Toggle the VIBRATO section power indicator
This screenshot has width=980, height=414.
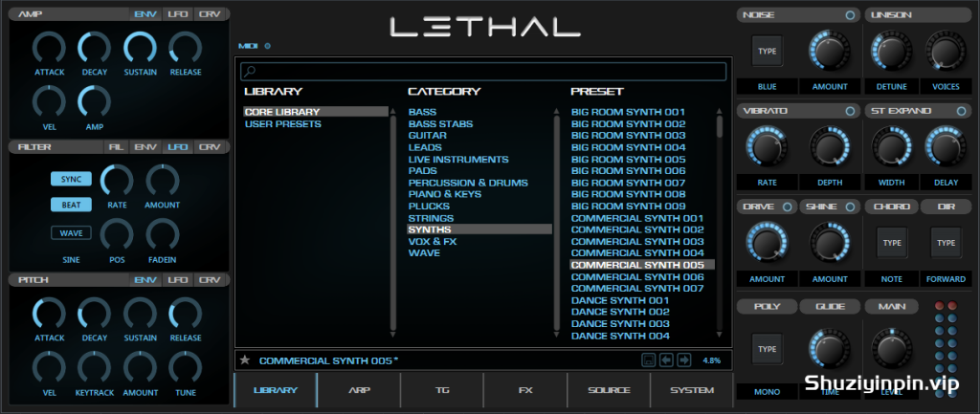click(850, 111)
